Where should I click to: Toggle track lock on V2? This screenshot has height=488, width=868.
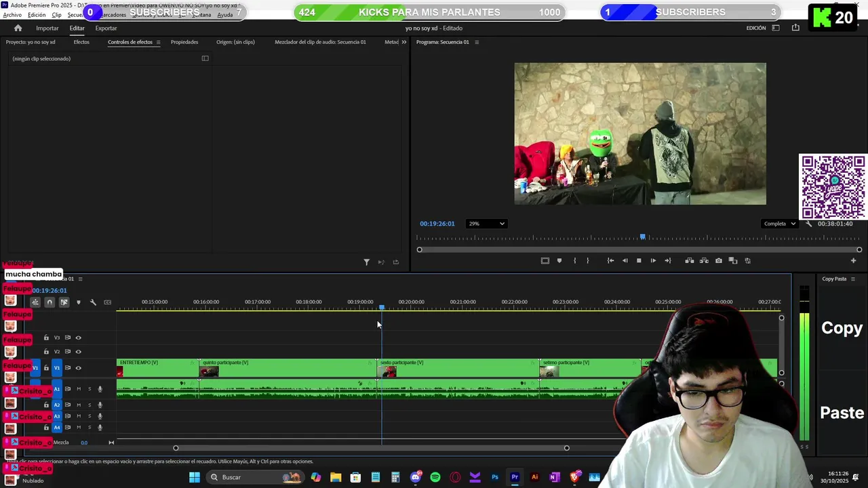(x=46, y=352)
